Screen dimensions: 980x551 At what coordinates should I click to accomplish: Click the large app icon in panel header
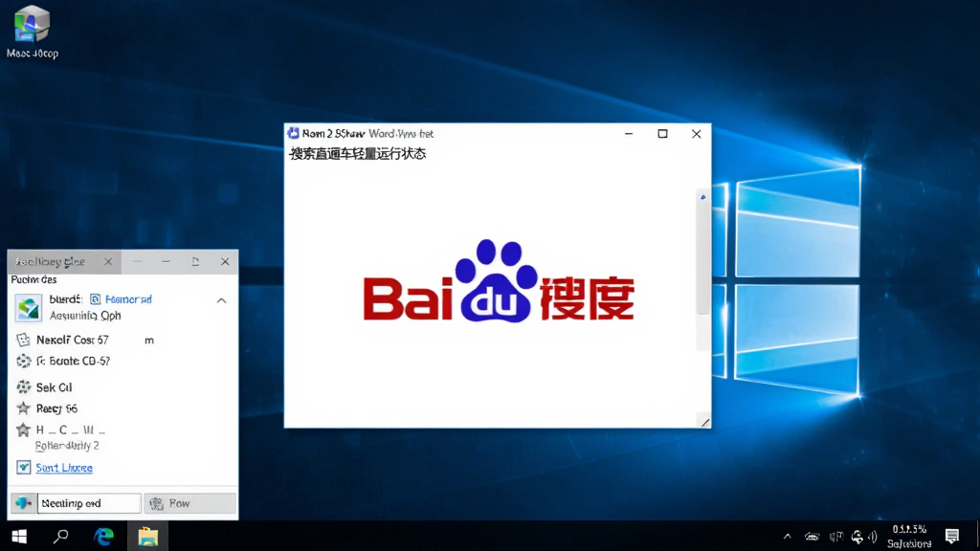28,307
